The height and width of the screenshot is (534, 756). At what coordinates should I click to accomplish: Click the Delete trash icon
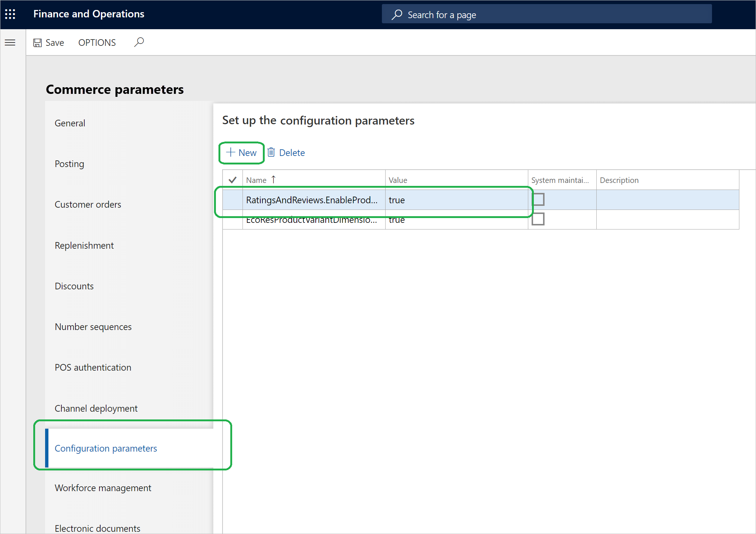[271, 153]
